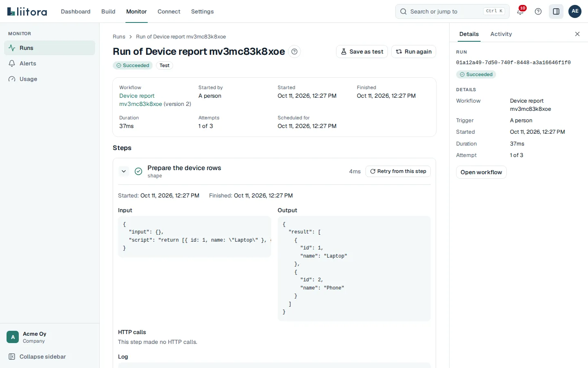The height and width of the screenshot is (368, 588).
Task: Click Retry from this step
Action: [x=398, y=171]
